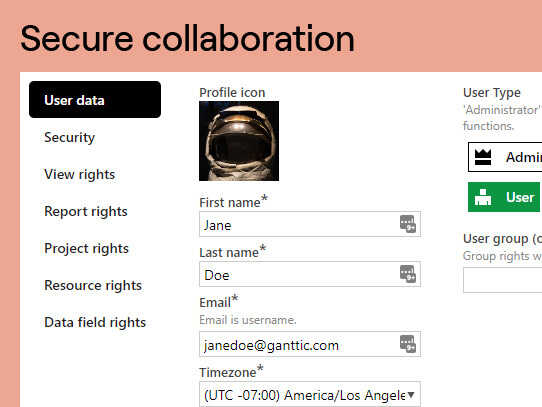Go to View rights section

[80, 174]
